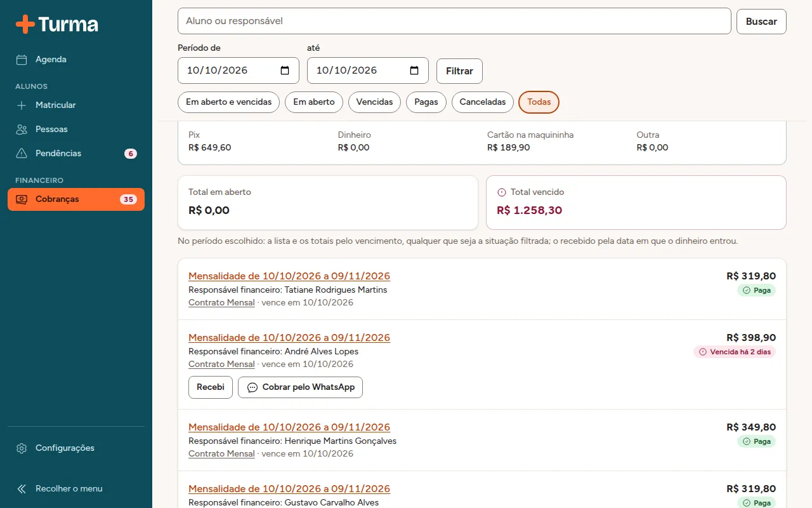Open the Pessoas menu item

click(x=76, y=130)
